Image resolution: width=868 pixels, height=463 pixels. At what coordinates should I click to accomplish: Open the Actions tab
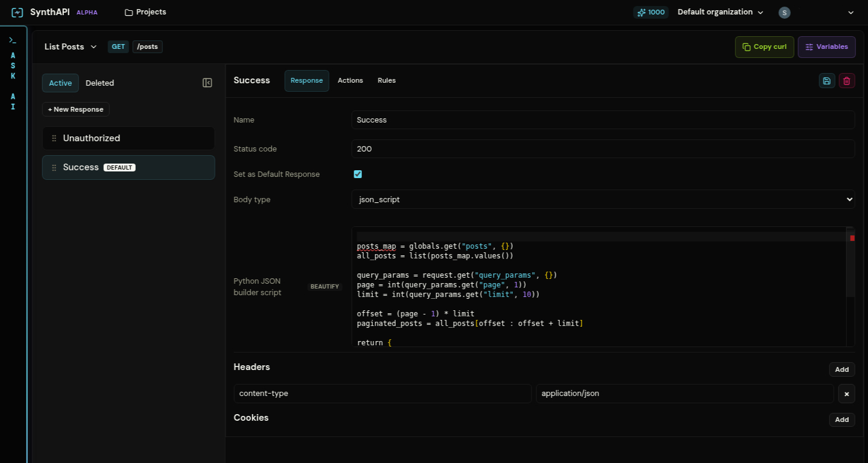tap(350, 81)
